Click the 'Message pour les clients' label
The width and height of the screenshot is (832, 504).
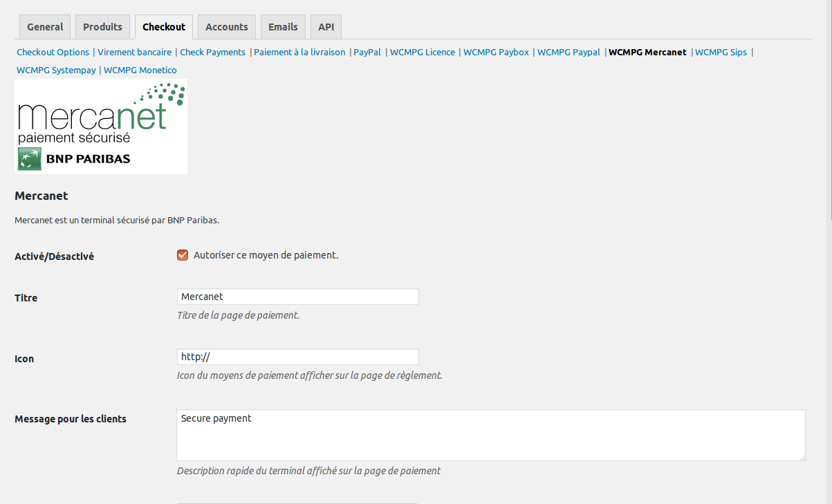coord(71,419)
